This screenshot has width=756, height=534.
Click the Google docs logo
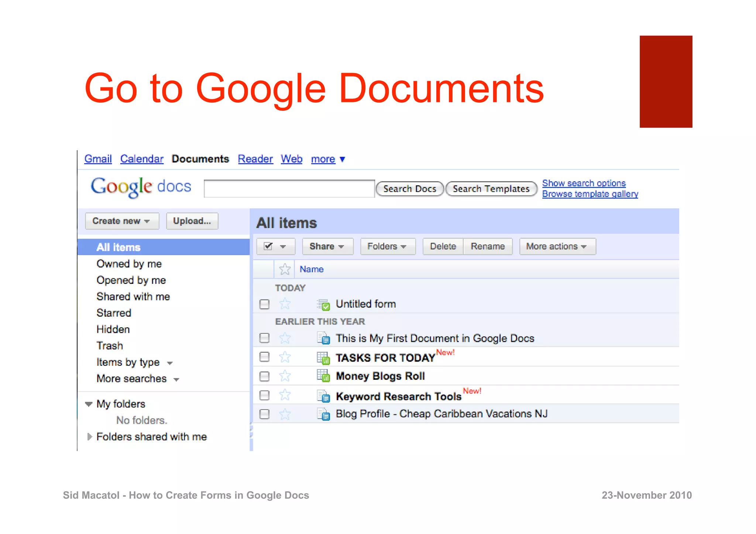coord(141,187)
